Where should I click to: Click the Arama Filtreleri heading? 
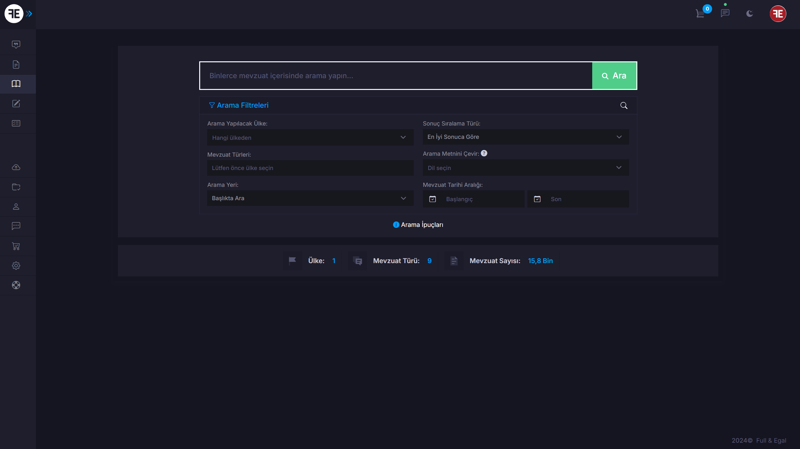[239, 105]
